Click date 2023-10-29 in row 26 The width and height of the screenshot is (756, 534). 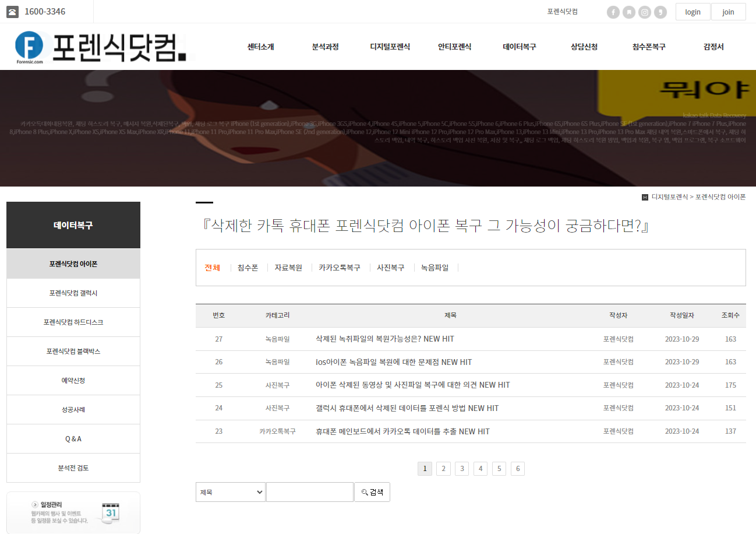[682, 362]
